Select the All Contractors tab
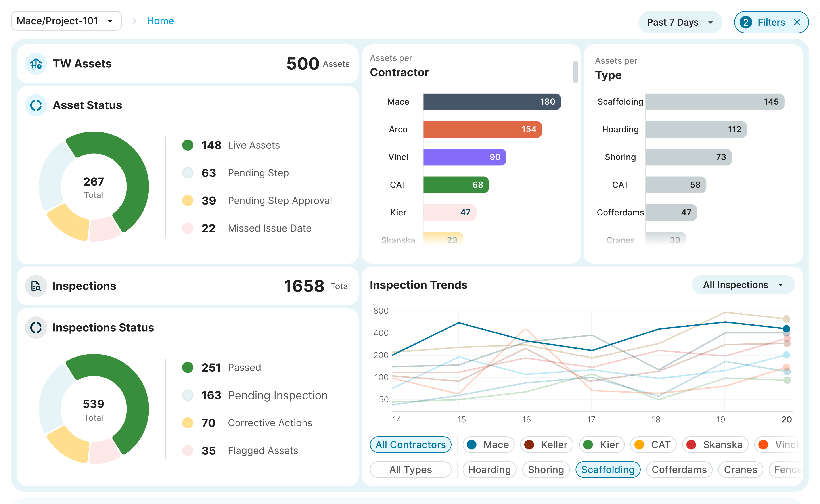820x504 pixels. [x=410, y=444]
